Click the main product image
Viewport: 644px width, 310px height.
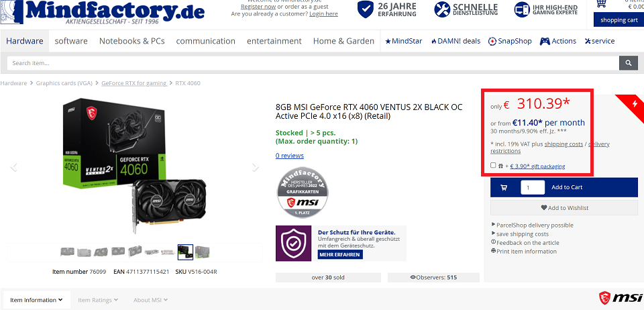(x=134, y=166)
